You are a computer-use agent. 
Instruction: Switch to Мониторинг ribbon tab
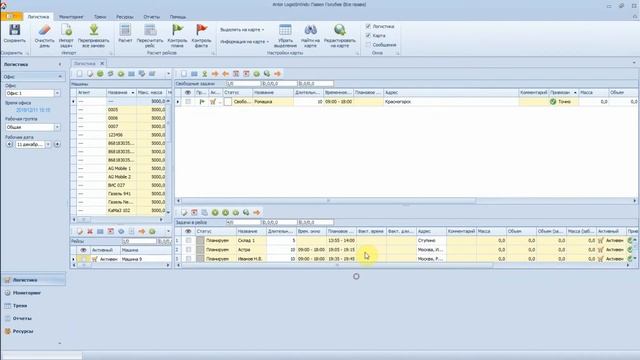pos(71,17)
